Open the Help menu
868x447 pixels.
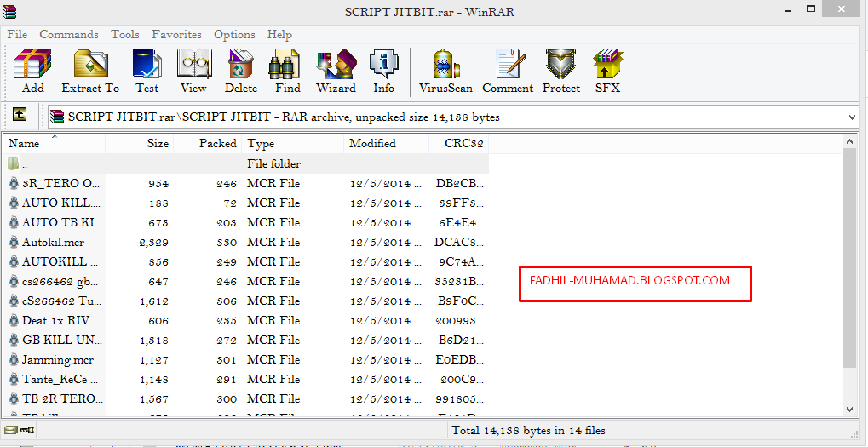click(x=279, y=34)
